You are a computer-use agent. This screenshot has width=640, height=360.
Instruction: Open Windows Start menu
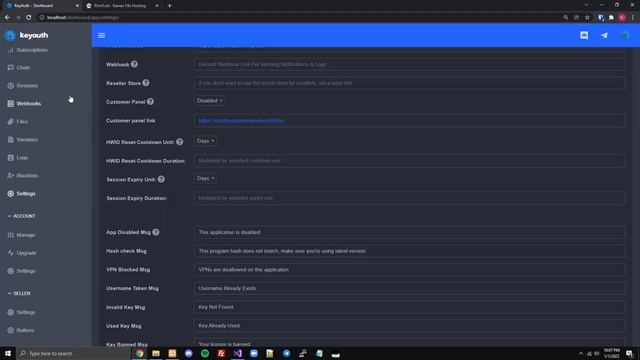8,353
